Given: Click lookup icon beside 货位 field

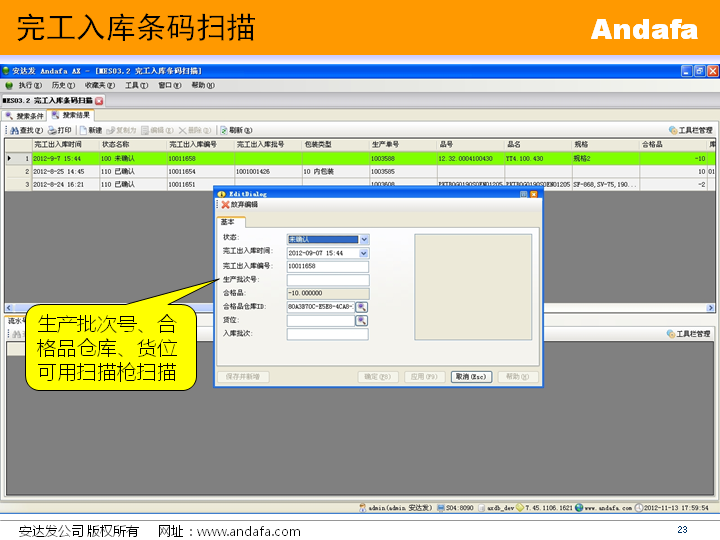Looking at the screenshot, I should coord(362,320).
